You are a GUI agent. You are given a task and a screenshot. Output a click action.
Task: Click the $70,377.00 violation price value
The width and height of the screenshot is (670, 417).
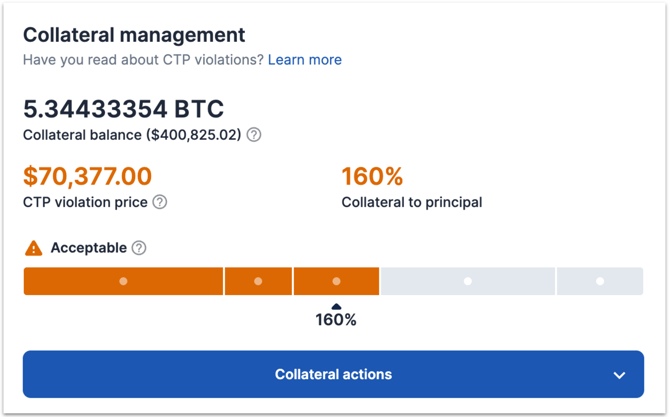(87, 177)
